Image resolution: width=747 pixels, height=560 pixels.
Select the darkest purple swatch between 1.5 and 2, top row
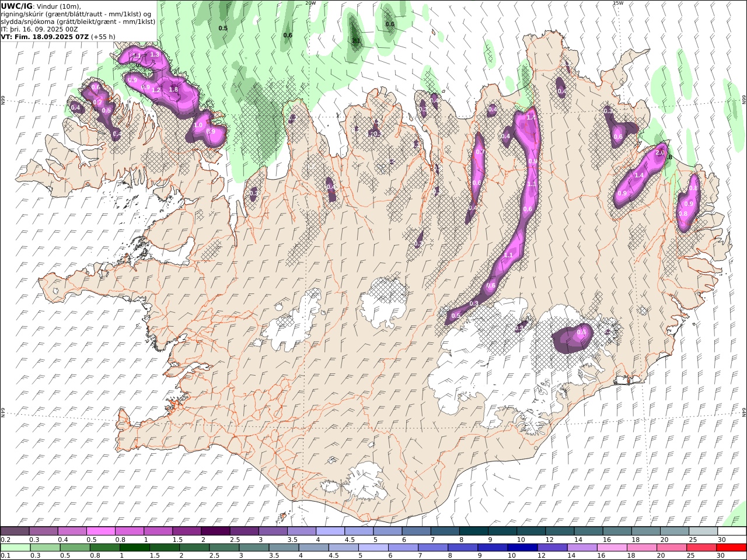coord(215,531)
